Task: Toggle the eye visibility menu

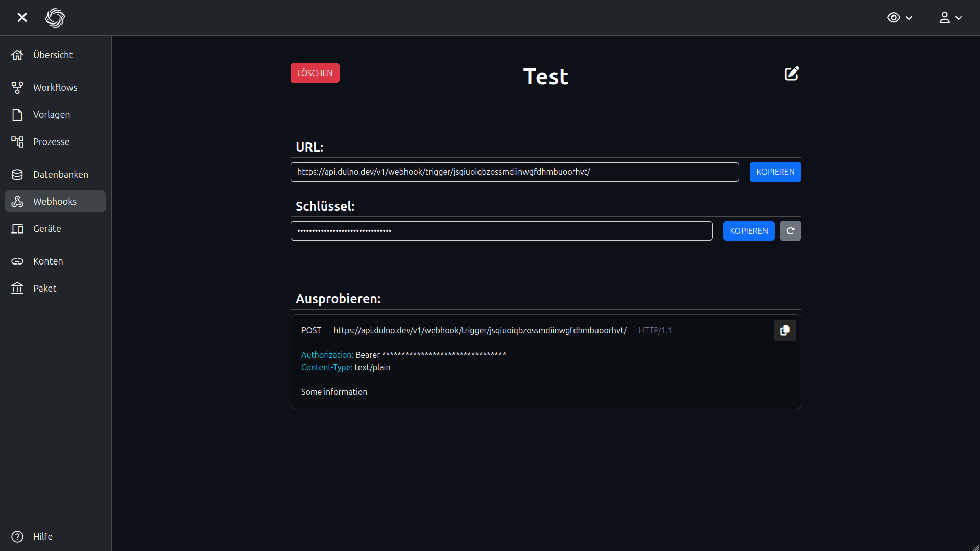Action: click(x=899, y=18)
